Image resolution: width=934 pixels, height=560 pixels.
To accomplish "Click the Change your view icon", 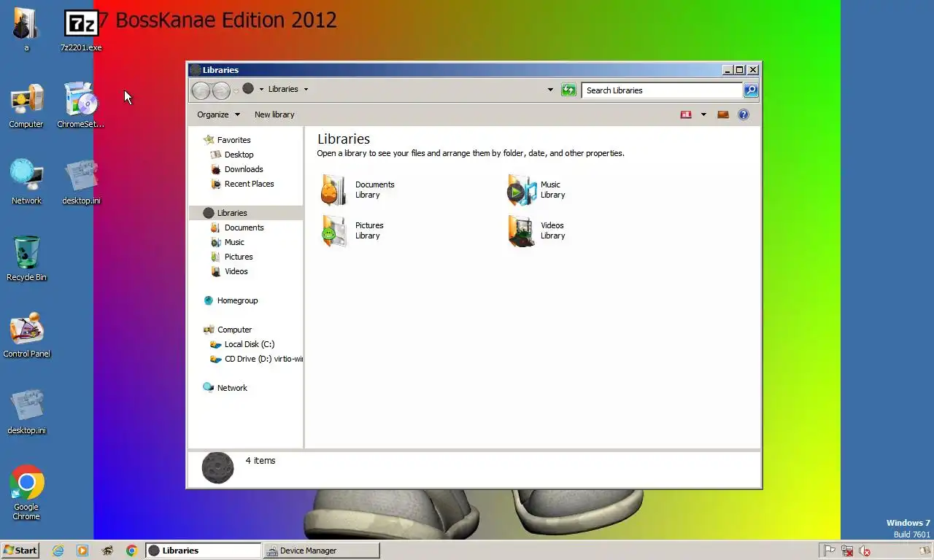I will pyautogui.click(x=686, y=114).
